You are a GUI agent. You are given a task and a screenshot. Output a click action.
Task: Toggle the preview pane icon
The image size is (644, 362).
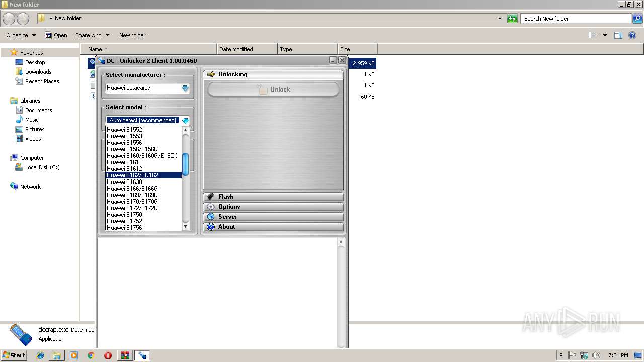[x=618, y=35]
